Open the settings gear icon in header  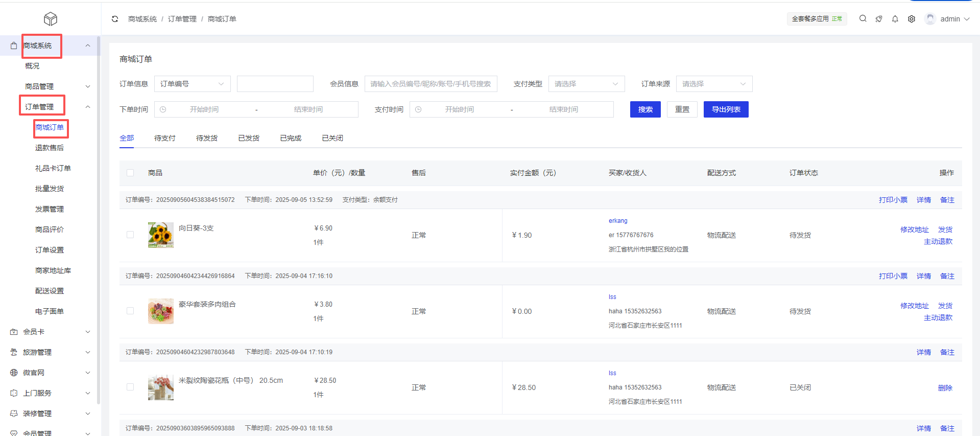click(x=911, y=19)
